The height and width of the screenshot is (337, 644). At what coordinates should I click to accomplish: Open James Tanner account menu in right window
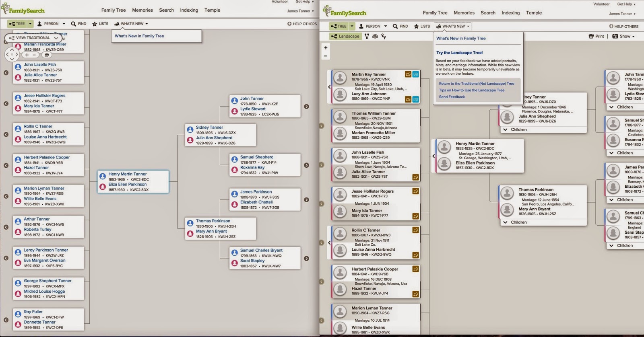[x=622, y=14]
